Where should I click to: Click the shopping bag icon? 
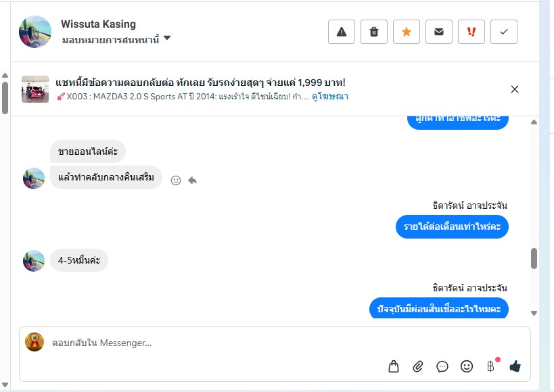[394, 366]
